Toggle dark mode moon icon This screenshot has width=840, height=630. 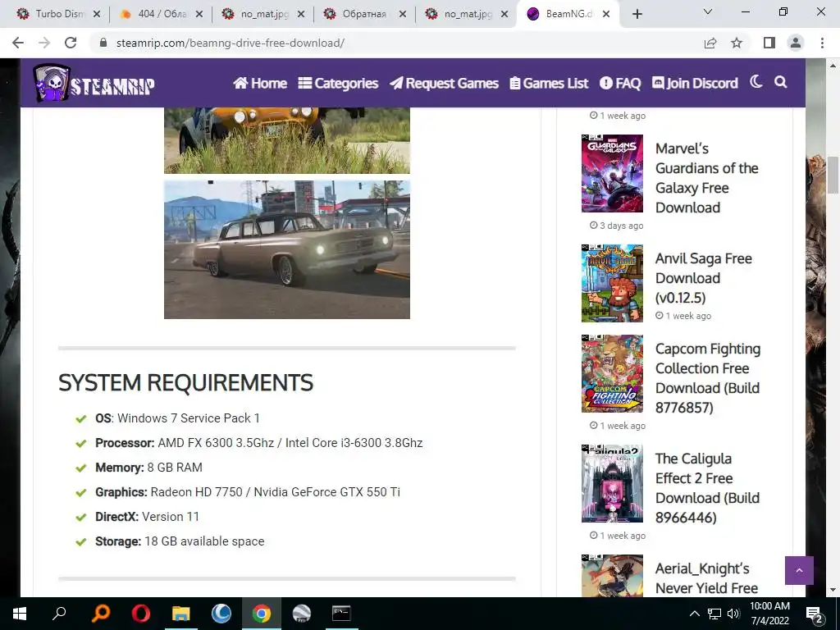click(756, 82)
